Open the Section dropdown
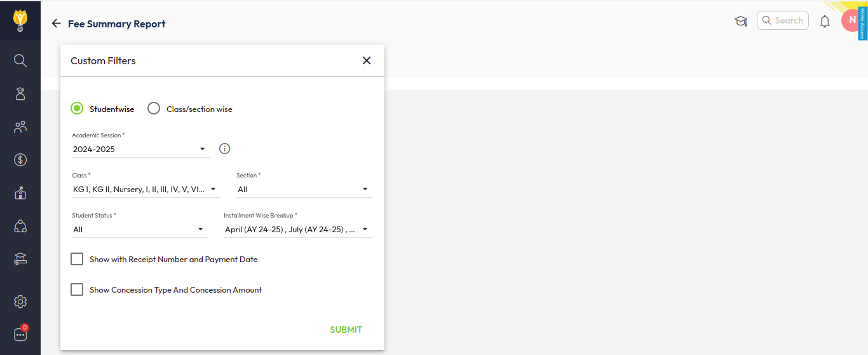 pos(304,190)
